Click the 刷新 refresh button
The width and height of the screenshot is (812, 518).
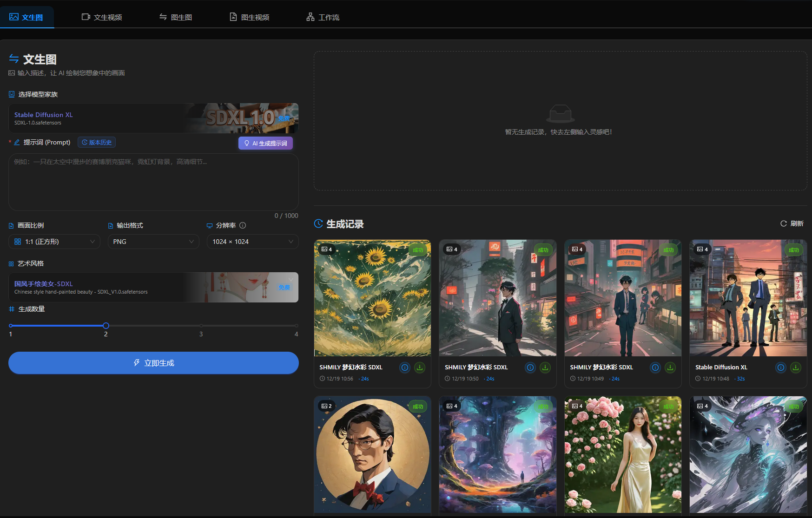pos(792,223)
